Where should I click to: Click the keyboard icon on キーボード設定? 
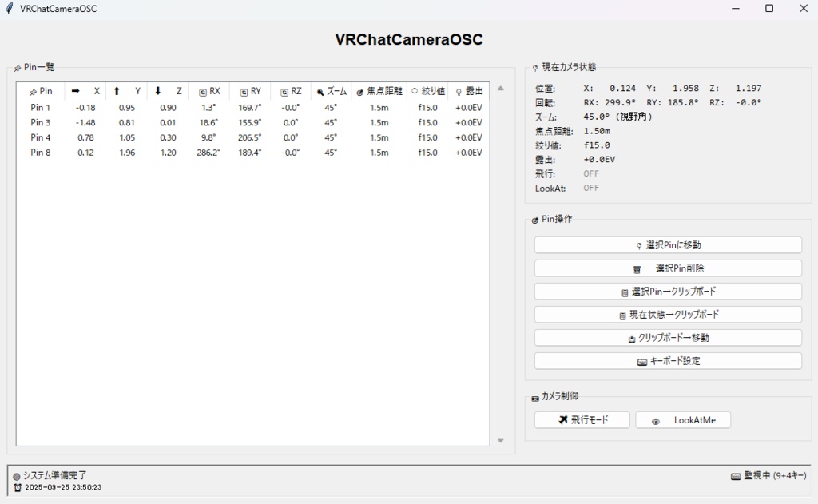642,362
